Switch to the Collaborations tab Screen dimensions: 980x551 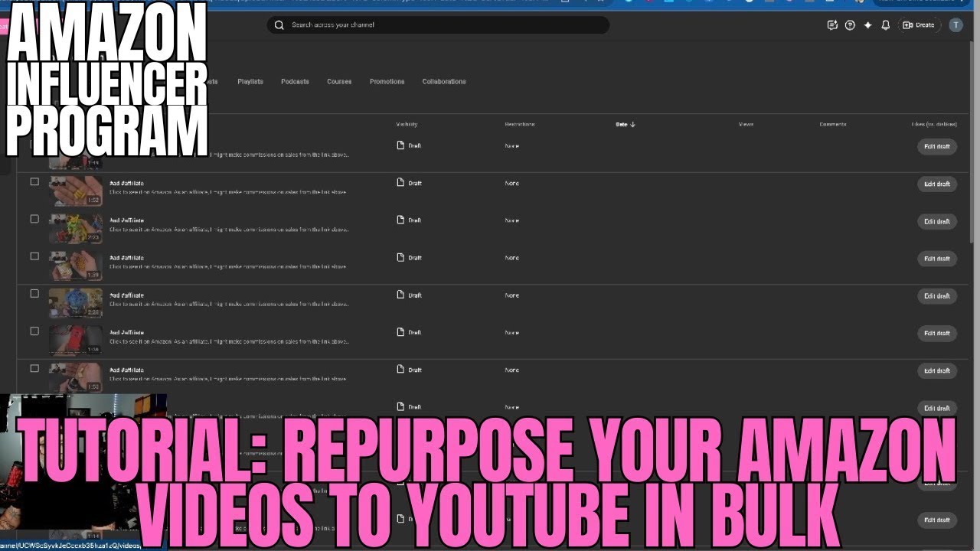tap(444, 81)
